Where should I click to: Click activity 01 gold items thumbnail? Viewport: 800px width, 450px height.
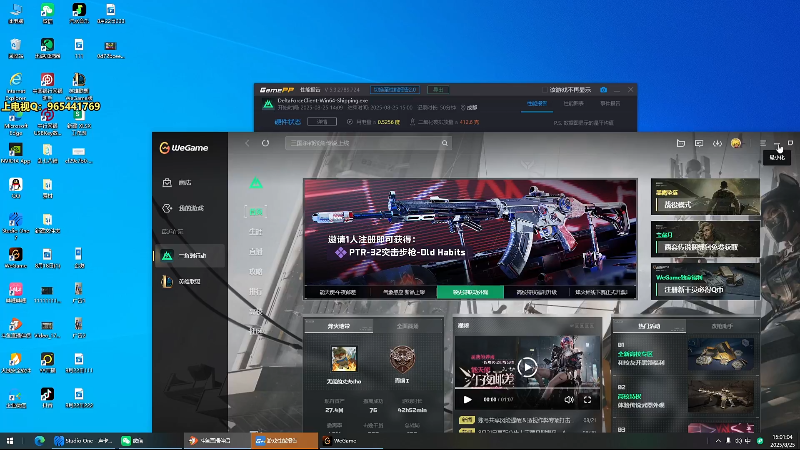pyautogui.click(x=720, y=354)
